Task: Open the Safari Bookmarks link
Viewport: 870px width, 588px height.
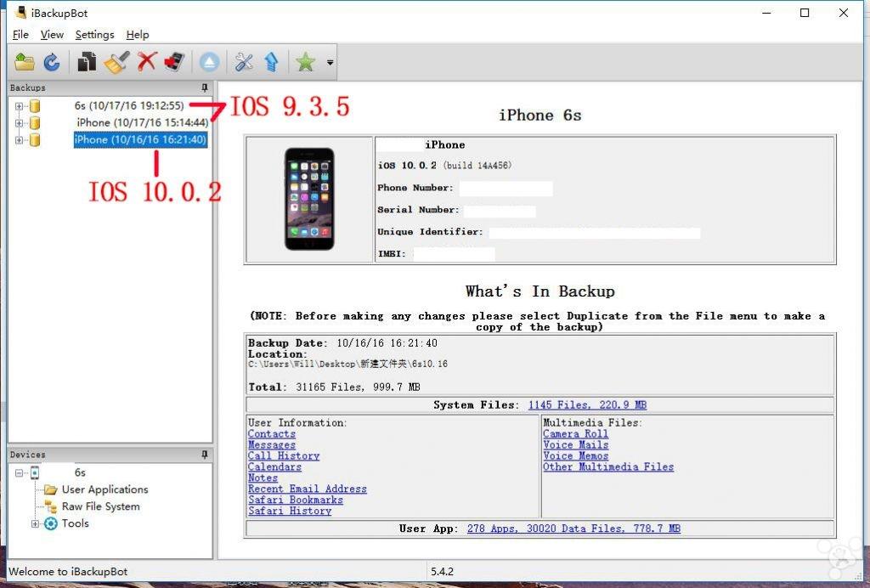Action: point(295,500)
